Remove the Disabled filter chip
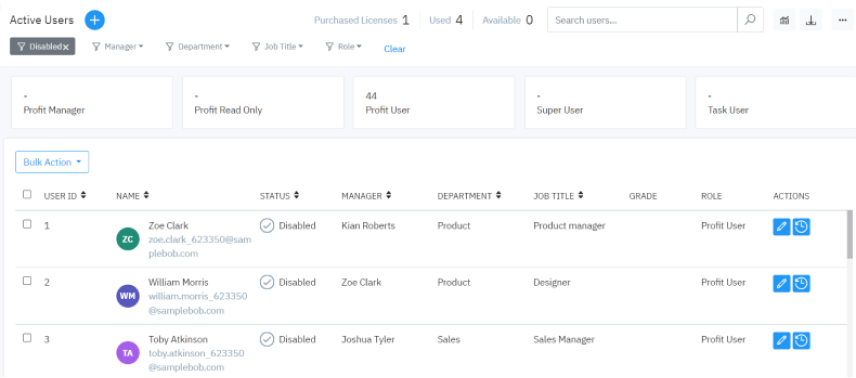The width and height of the screenshot is (856, 378). pyautogui.click(x=66, y=47)
